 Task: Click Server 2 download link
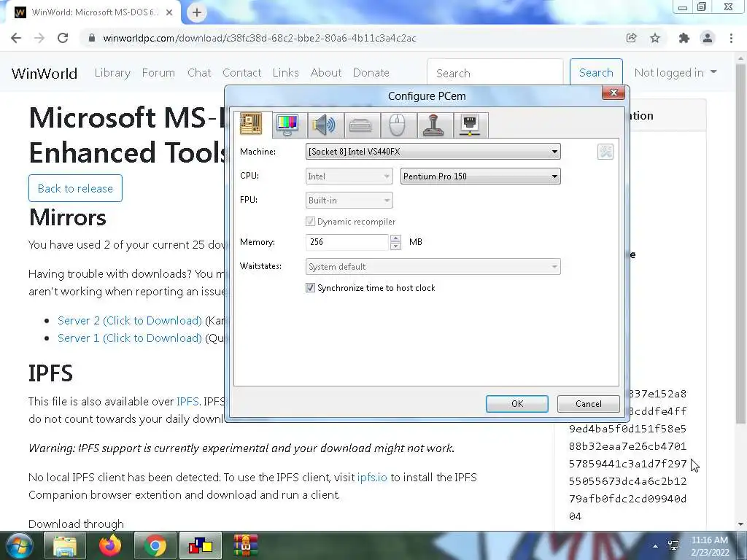point(130,321)
